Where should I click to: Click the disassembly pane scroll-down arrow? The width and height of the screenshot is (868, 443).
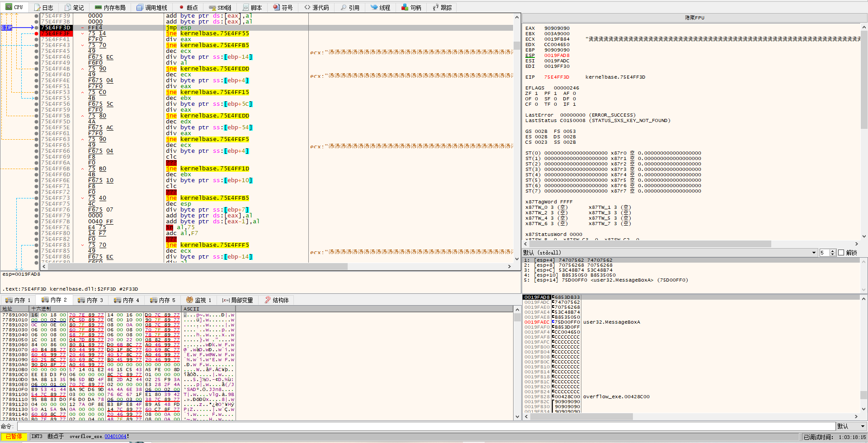[517, 259]
